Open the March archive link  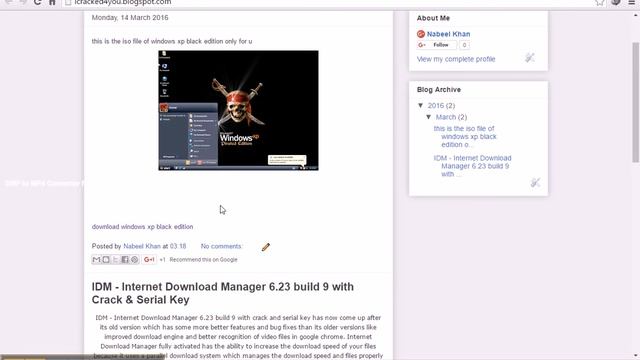pyautogui.click(x=446, y=117)
